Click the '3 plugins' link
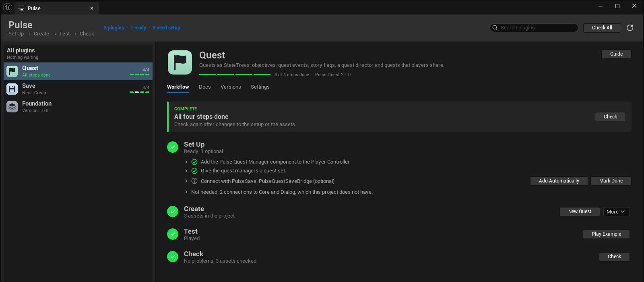The image size is (644, 282). click(114, 28)
